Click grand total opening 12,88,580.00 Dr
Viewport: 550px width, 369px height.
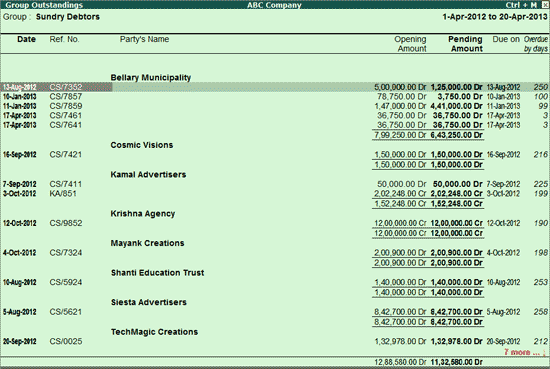click(x=400, y=362)
